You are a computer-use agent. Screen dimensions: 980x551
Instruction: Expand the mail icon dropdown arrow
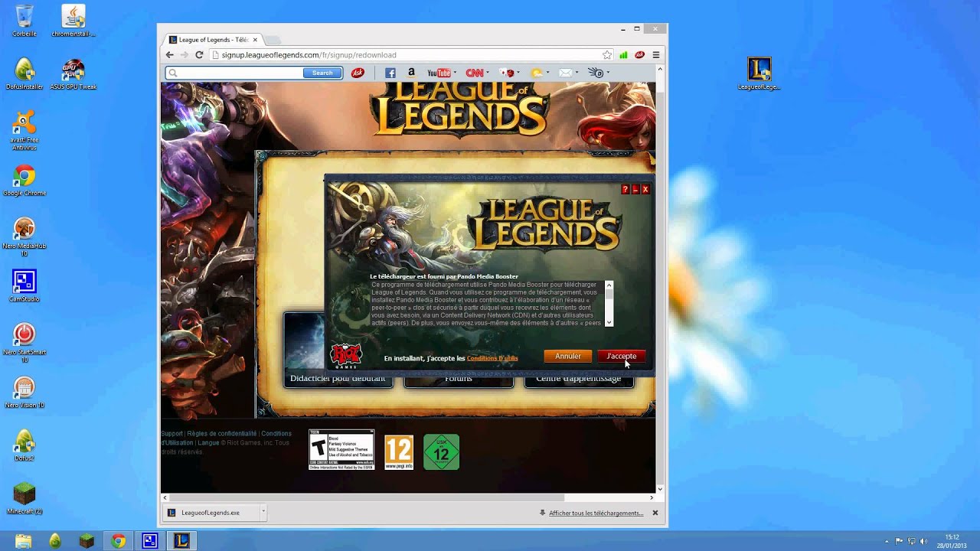click(576, 73)
